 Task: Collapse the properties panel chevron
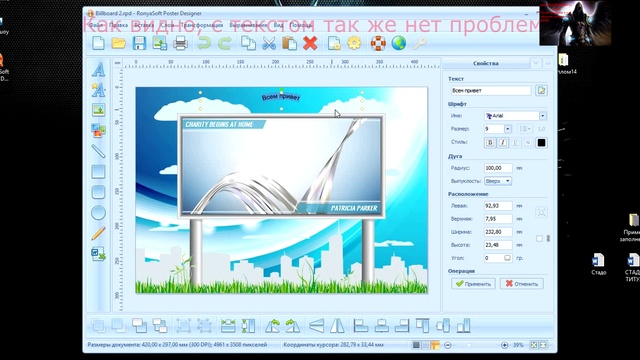536,63
